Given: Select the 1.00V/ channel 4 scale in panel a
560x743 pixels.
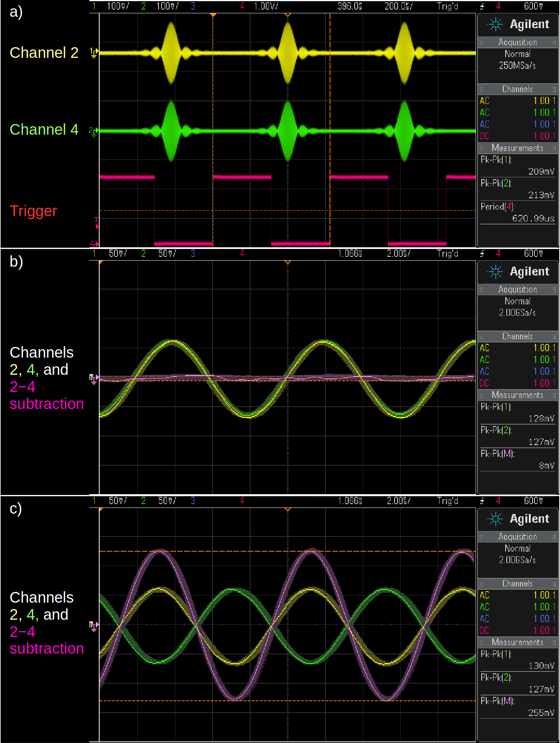Looking at the screenshot, I should pos(266,6).
